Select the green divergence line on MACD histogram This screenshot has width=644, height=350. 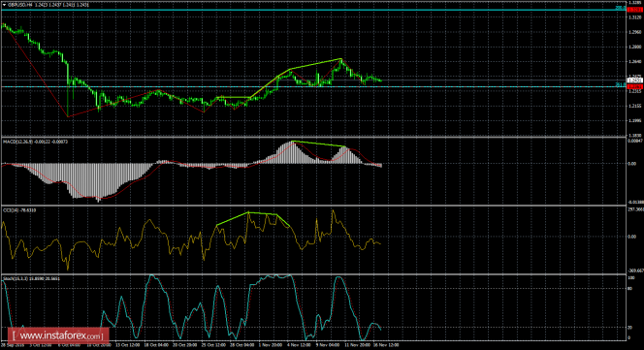(319, 143)
